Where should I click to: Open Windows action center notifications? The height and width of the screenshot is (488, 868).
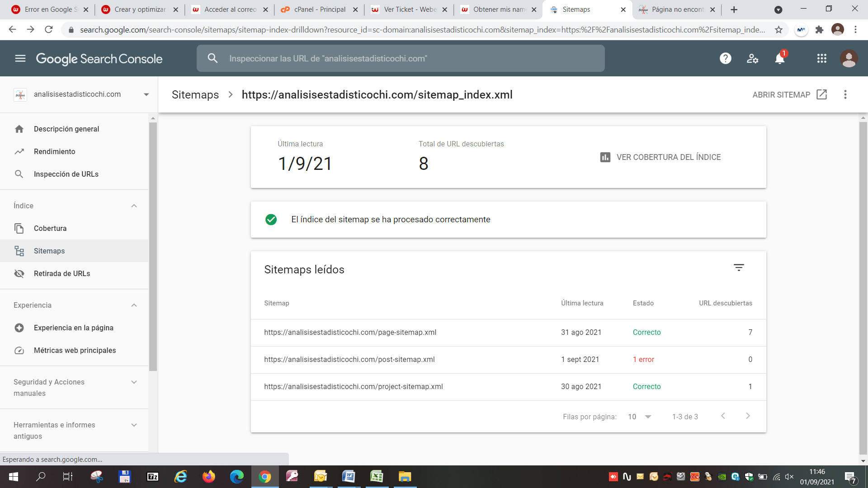850,477
